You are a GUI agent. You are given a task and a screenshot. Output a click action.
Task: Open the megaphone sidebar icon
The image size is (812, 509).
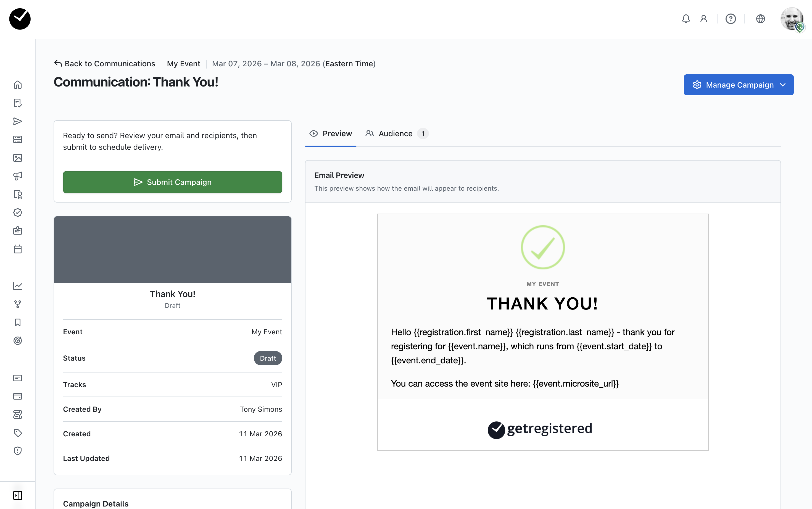(x=17, y=176)
